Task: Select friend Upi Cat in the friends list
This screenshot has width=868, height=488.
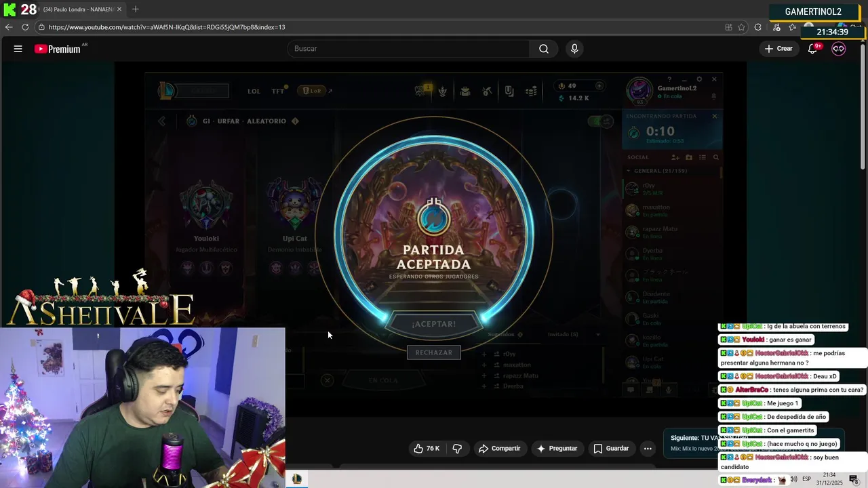Action: [x=670, y=363]
